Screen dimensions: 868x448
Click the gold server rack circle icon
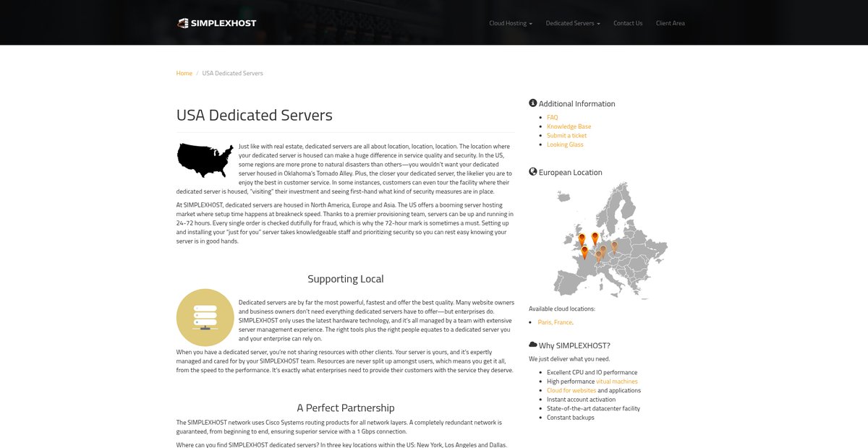point(205,317)
